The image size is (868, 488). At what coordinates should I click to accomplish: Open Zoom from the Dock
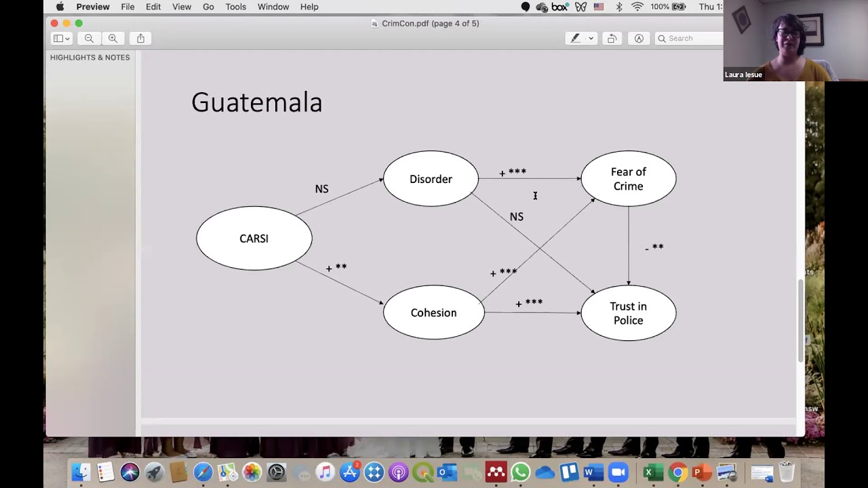618,472
